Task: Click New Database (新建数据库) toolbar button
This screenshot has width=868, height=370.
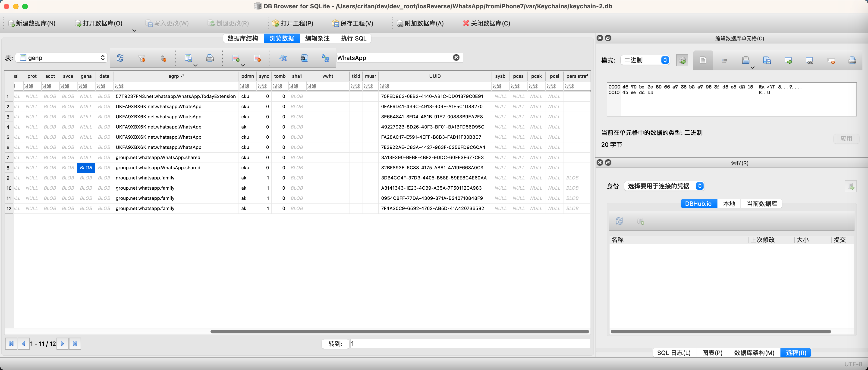Action: tap(32, 23)
